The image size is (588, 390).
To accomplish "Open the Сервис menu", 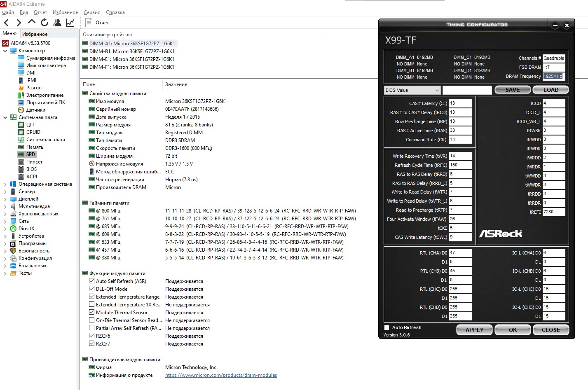I will click(92, 12).
